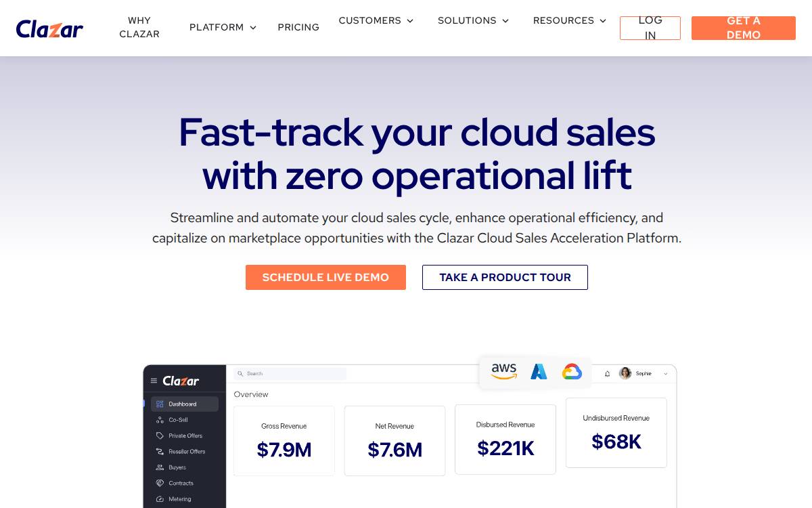Expand the SOLUTIONS dropdown chevron
Image resolution: width=812 pixels, height=508 pixels.
coord(505,21)
